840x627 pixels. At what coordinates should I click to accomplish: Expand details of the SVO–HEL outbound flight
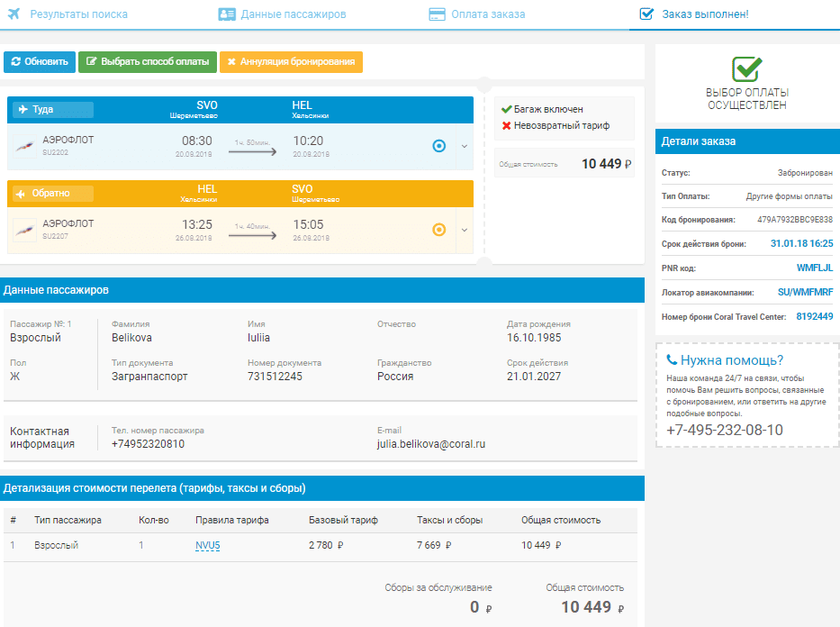click(x=465, y=146)
